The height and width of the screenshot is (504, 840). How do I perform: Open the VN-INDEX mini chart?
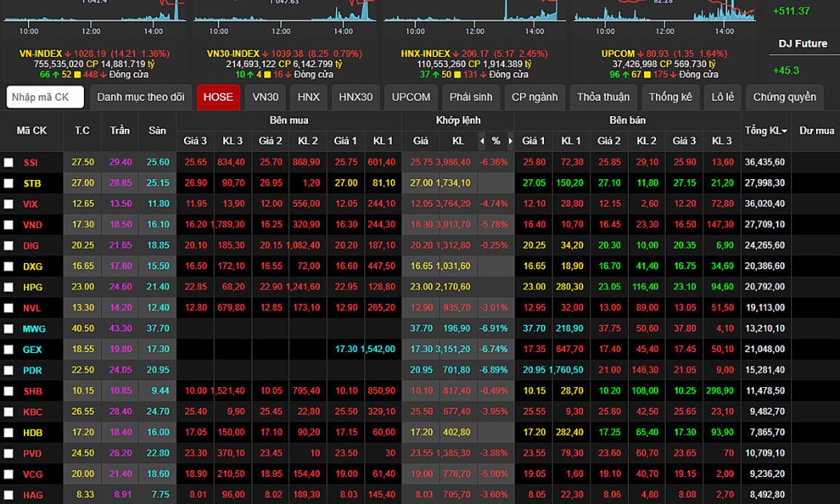pos(94,14)
